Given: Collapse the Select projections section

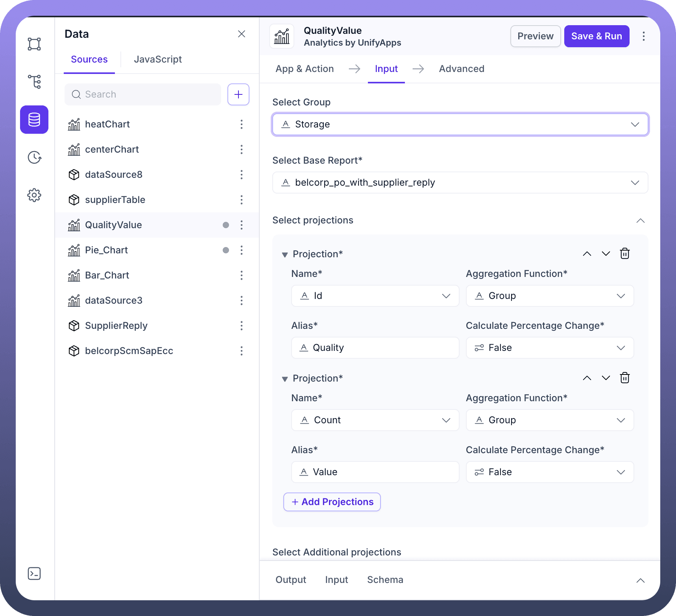Looking at the screenshot, I should click(x=640, y=221).
